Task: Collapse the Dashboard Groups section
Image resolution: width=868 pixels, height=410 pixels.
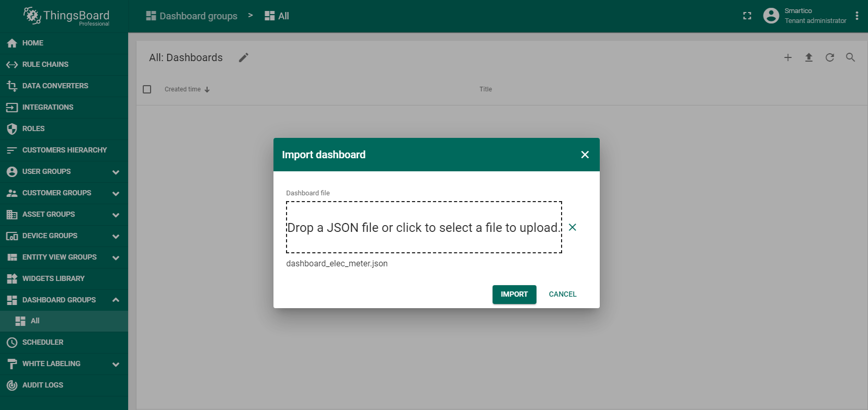Action: click(116, 300)
